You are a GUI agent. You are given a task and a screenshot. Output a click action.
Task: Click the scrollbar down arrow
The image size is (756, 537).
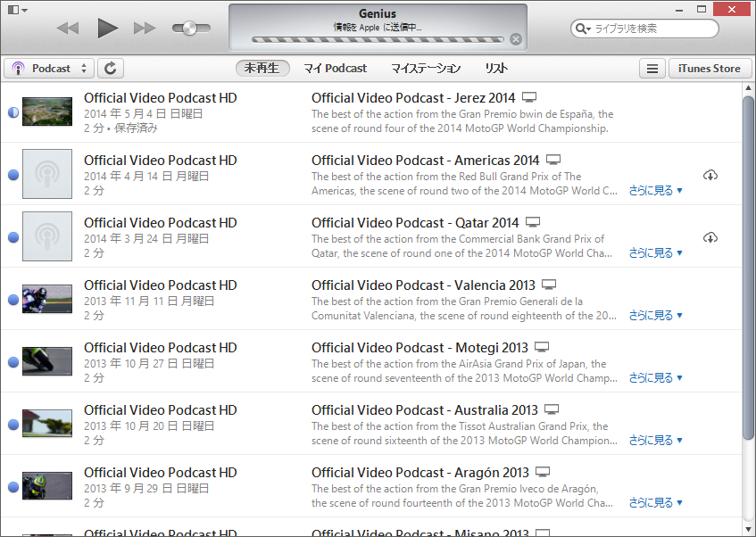748,530
